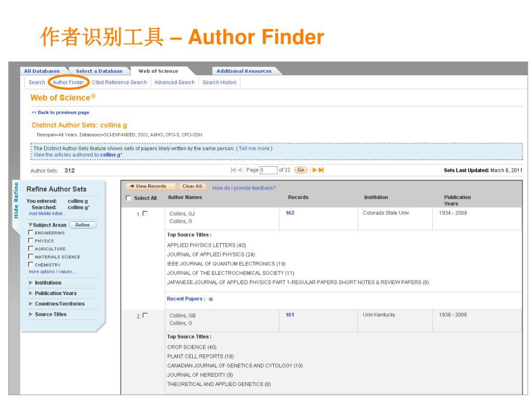Go to the first page arrow icon
Image resolution: width=532 pixels, height=399 pixels.
pos(233,170)
